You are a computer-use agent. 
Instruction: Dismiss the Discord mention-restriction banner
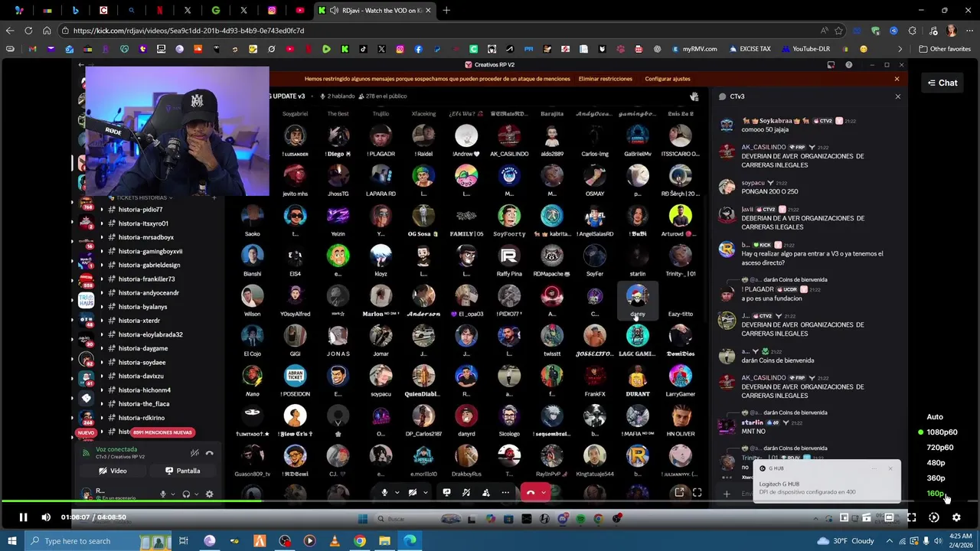[x=897, y=79]
